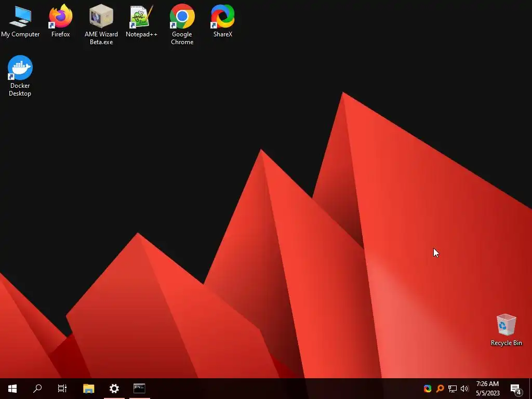Image resolution: width=532 pixels, height=399 pixels.
Task: Open the Windows Start menu
Action: click(12, 389)
